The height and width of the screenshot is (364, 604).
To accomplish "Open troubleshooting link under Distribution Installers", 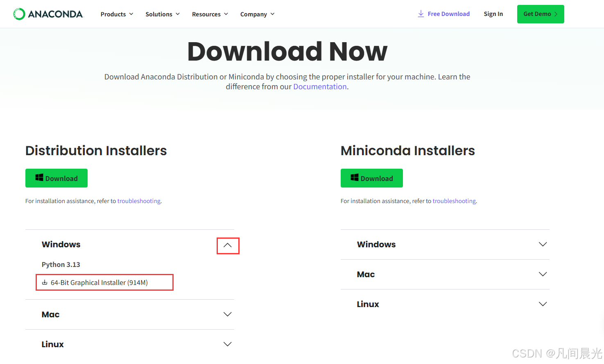I will (139, 201).
